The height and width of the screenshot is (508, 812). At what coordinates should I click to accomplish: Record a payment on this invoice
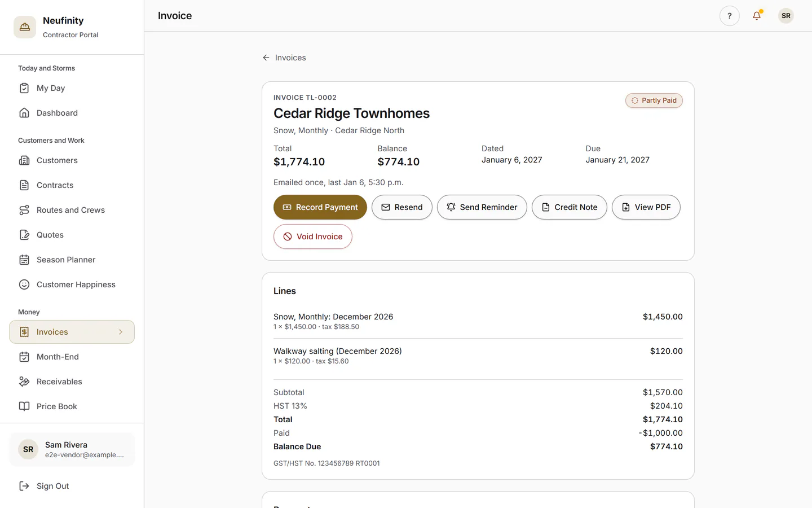tap(320, 207)
